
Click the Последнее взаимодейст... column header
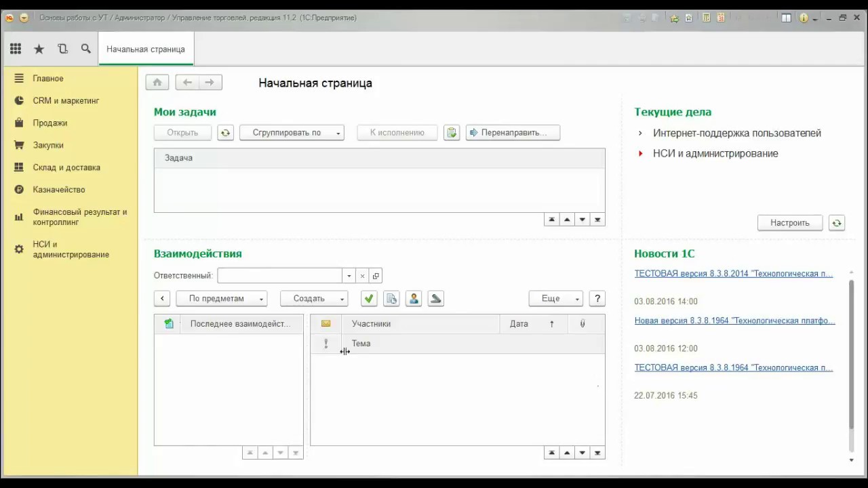[x=240, y=324]
